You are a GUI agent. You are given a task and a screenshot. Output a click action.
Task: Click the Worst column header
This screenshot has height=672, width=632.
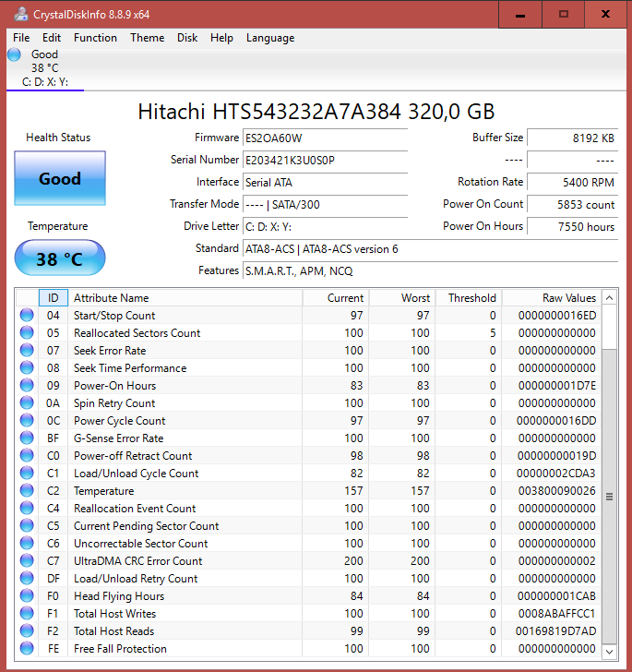402,298
